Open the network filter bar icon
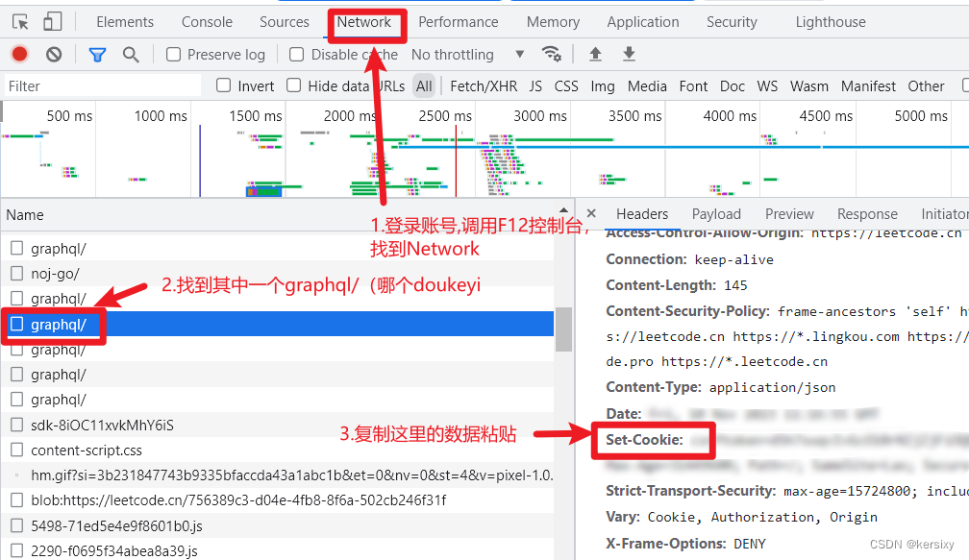 pos(96,54)
